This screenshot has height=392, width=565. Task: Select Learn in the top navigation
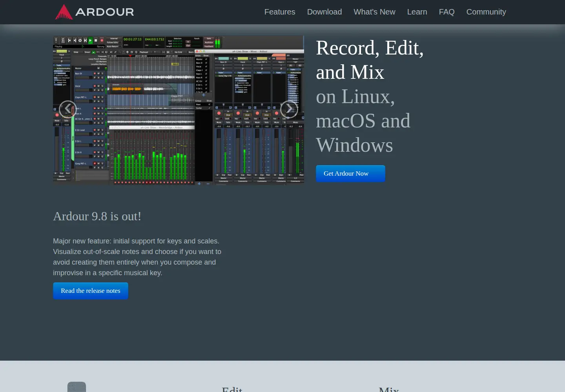(417, 12)
